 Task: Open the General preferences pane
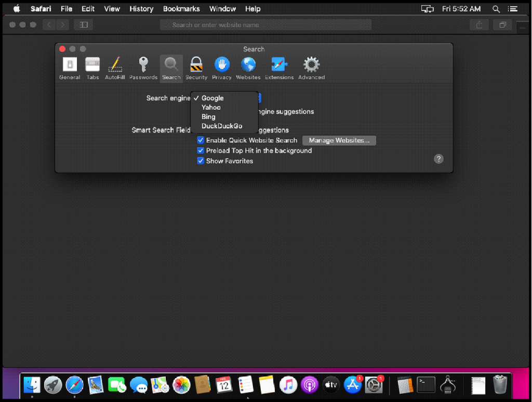[x=70, y=69]
